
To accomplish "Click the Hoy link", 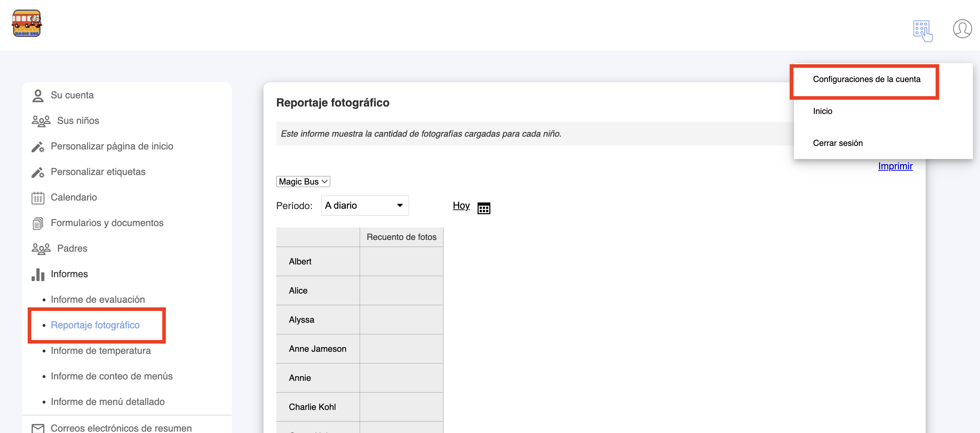I will [x=461, y=205].
